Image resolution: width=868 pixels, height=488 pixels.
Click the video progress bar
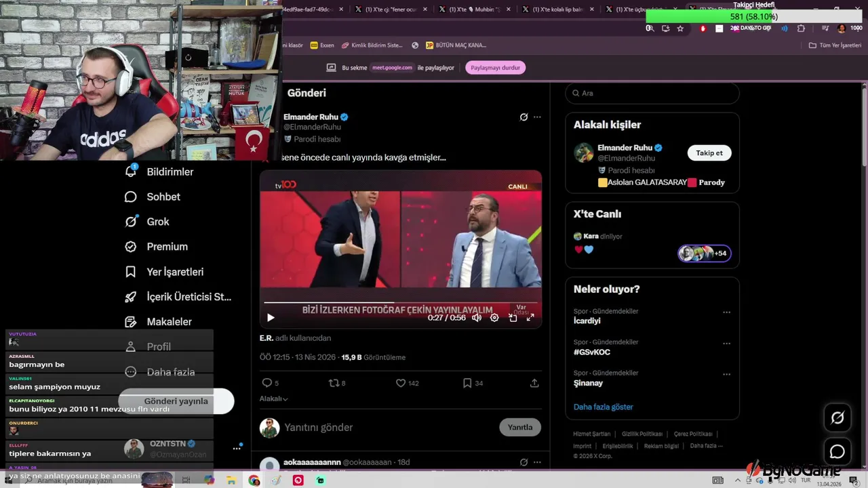400,303
